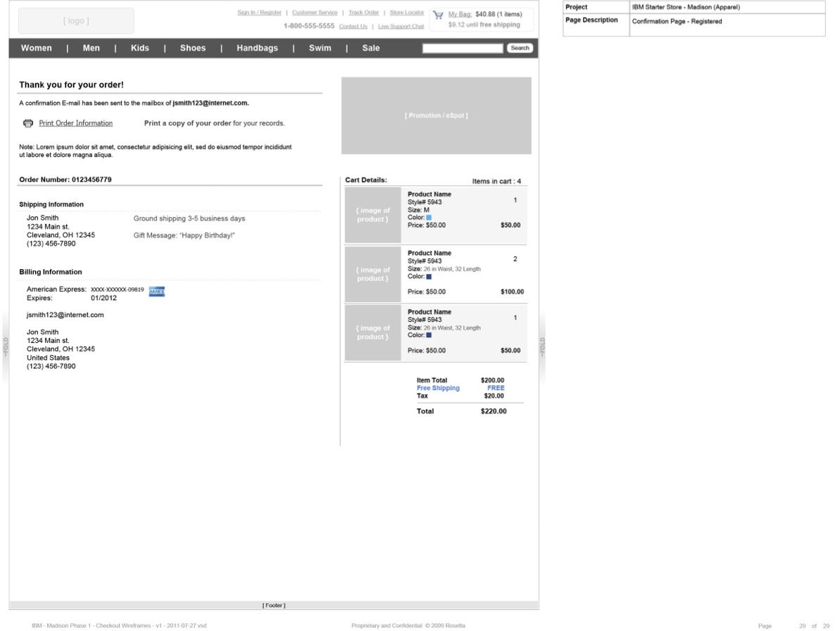Click the masked card number ending in 09819
This screenshot has width=840, height=631.
[118, 289]
